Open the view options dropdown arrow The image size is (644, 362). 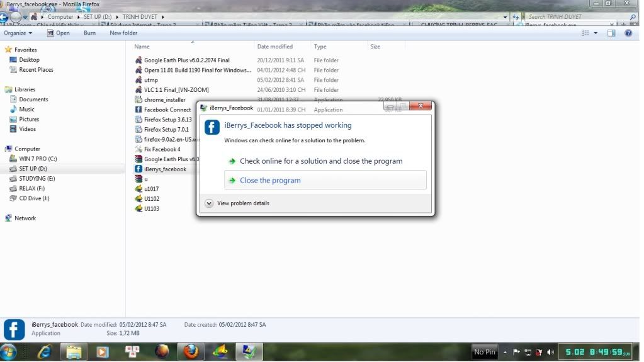(596, 33)
